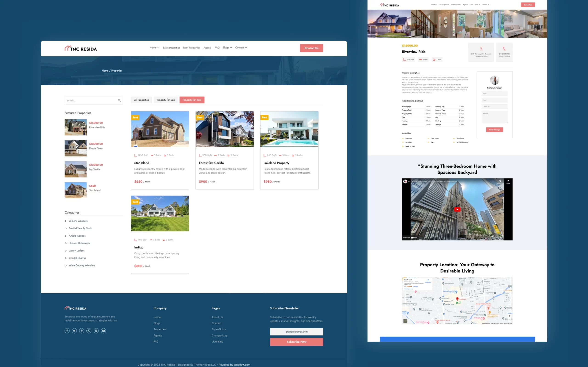This screenshot has height=367, width=588.
Task: Expand the Blogs dropdown menu
Action: coord(227,47)
